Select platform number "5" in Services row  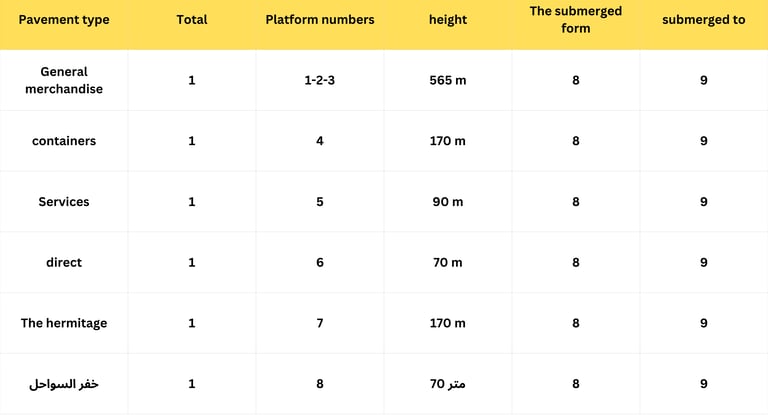point(320,202)
